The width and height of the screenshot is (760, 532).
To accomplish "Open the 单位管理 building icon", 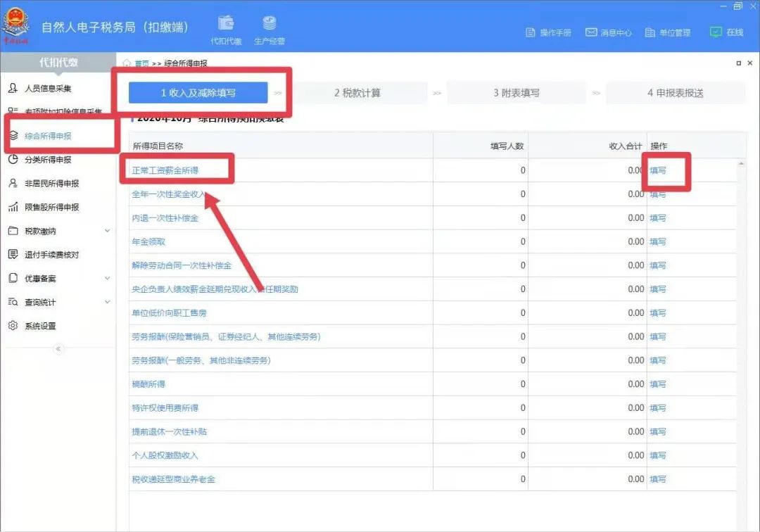I will tap(650, 32).
